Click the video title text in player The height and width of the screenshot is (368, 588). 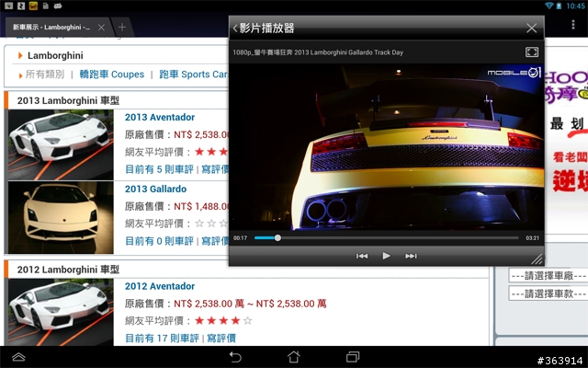(x=318, y=52)
